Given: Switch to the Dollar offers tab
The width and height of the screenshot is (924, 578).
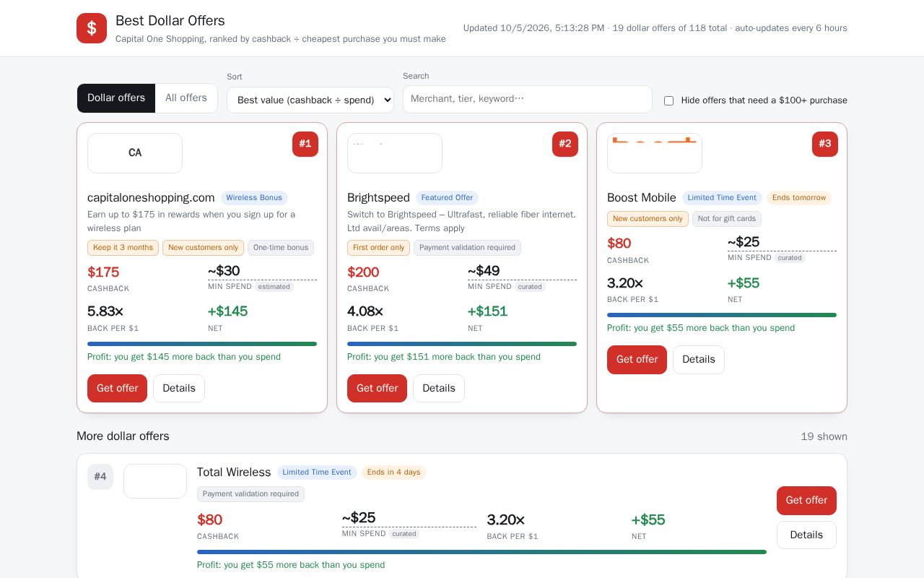Looking at the screenshot, I should point(116,98).
